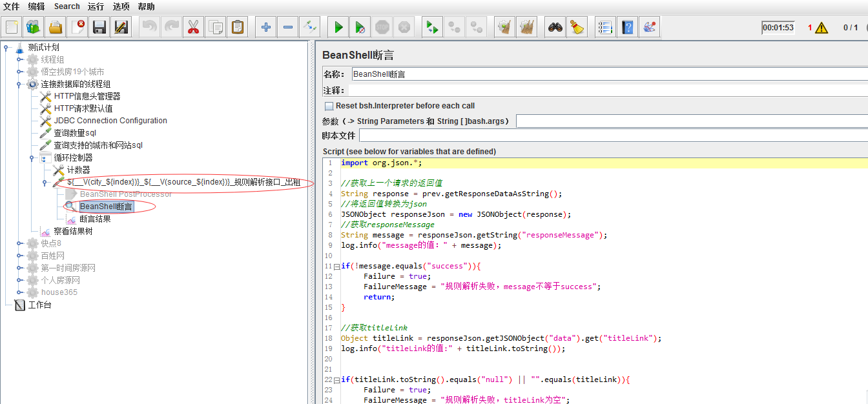Click the Save floppy disk icon

click(99, 27)
